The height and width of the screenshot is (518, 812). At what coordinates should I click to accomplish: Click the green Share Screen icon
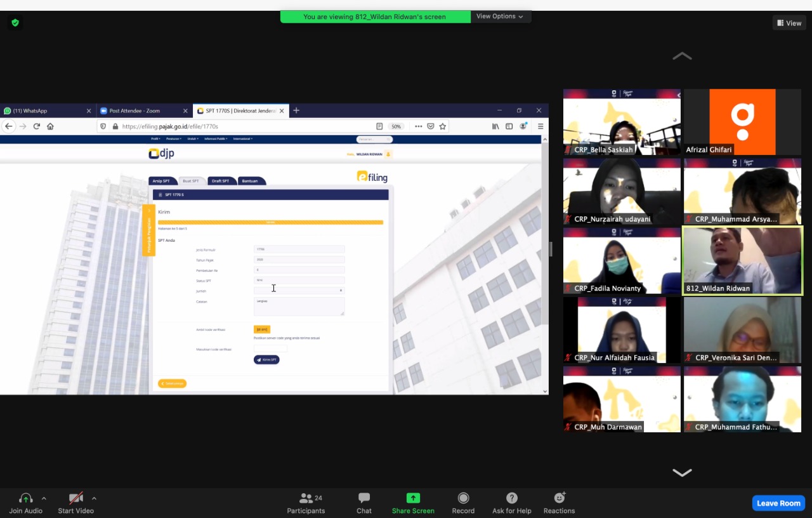413,499
